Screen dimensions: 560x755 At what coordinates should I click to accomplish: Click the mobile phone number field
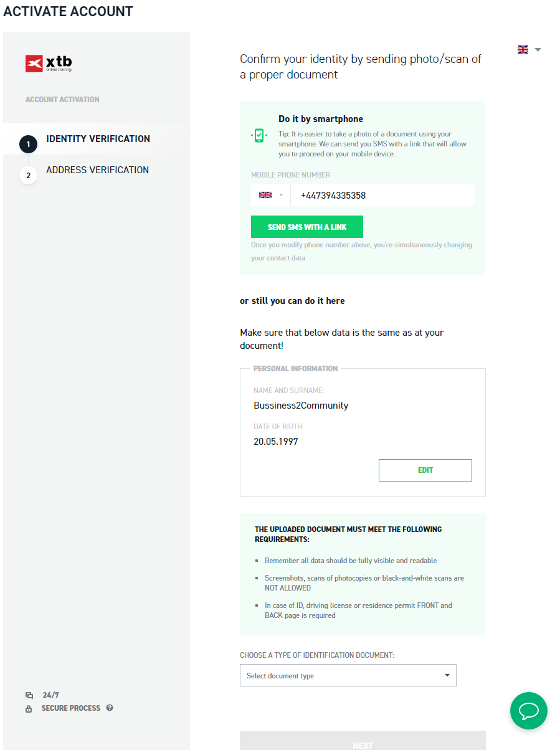(x=382, y=195)
